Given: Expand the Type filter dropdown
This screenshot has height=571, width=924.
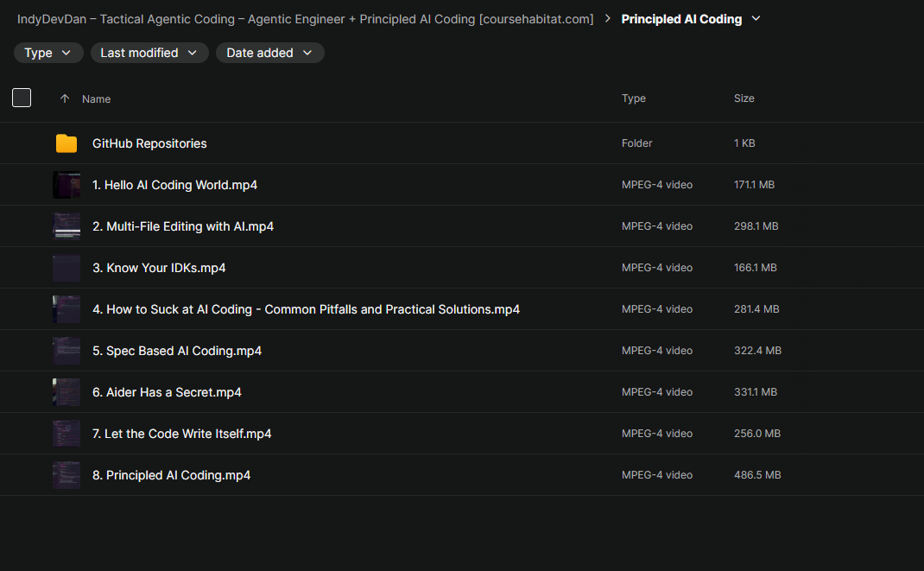Looking at the screenshot, I should 48,53.
